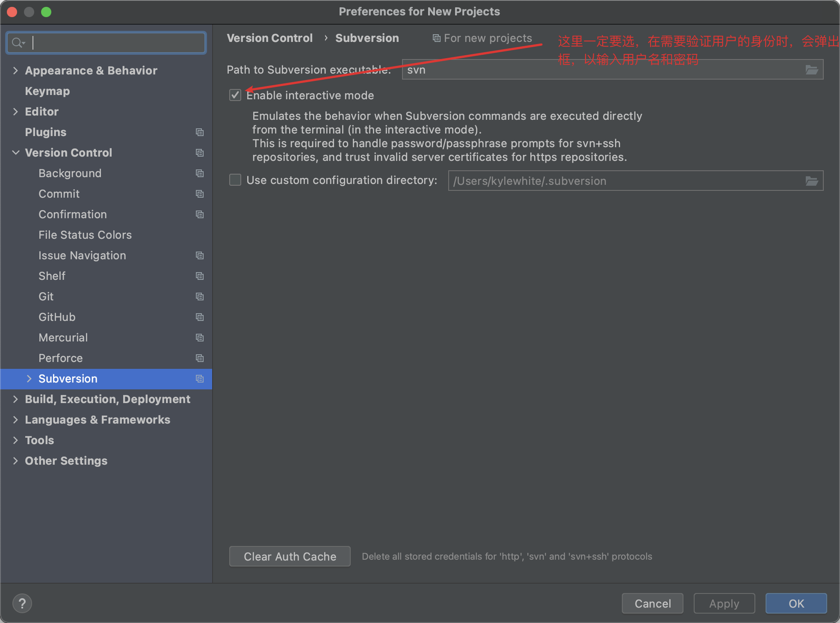
Task: Click the Apply button
Action: click(x=724, y=603)
